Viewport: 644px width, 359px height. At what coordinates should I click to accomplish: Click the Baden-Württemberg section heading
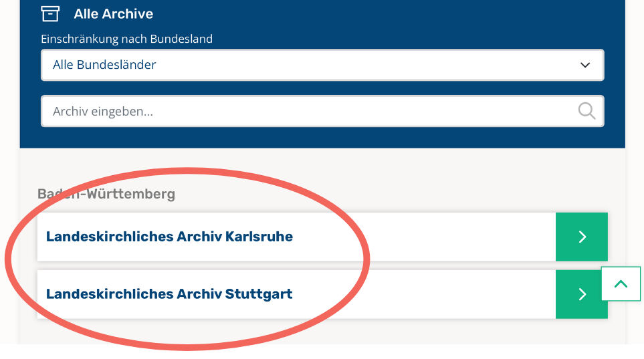click(x=106, y=194)
